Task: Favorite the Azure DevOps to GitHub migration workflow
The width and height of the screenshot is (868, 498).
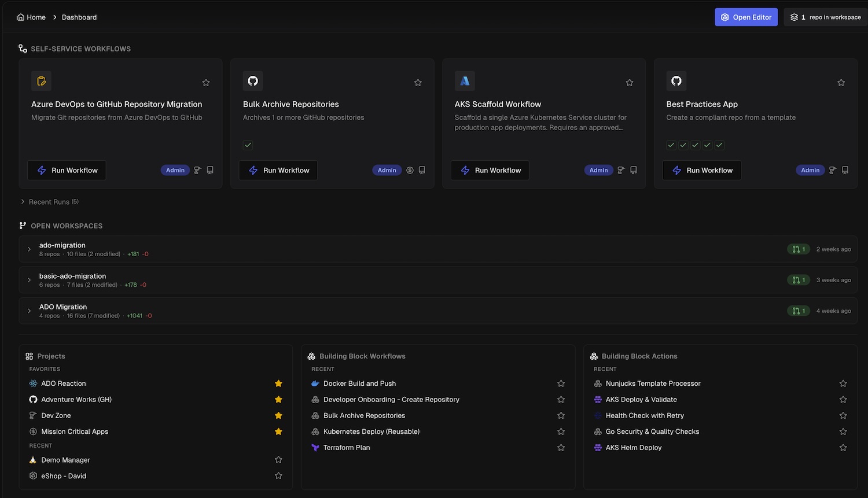Action: [x=206, y=83]
